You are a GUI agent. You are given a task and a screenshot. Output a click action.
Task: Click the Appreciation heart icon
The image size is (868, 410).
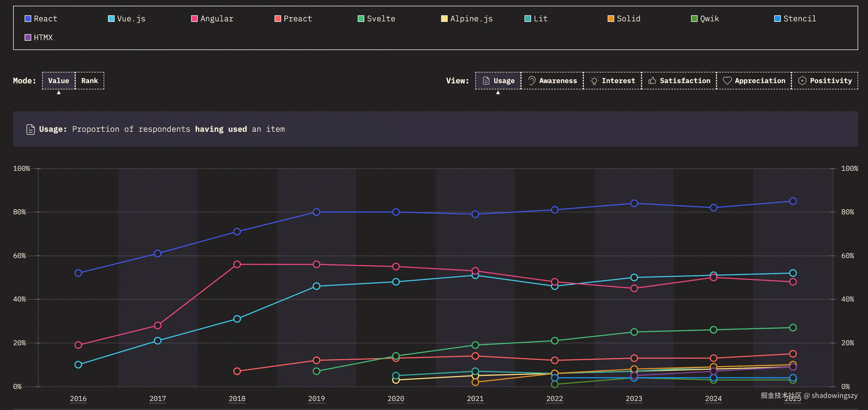727,81
